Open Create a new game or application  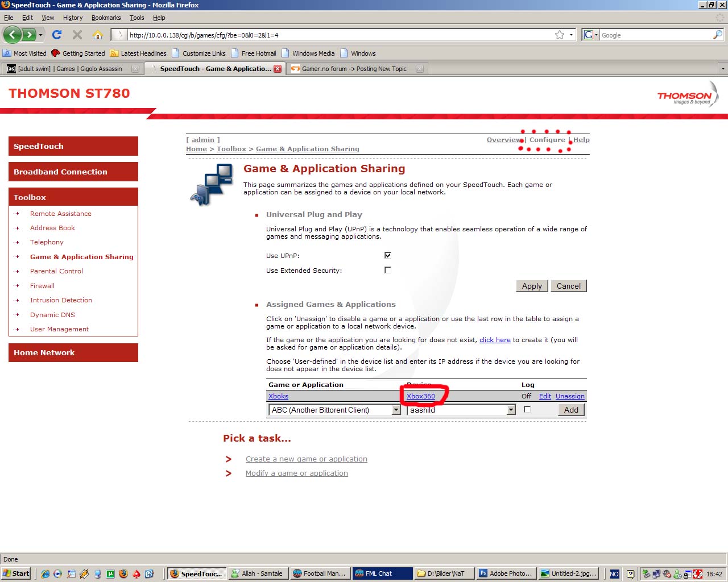point(307,459)
